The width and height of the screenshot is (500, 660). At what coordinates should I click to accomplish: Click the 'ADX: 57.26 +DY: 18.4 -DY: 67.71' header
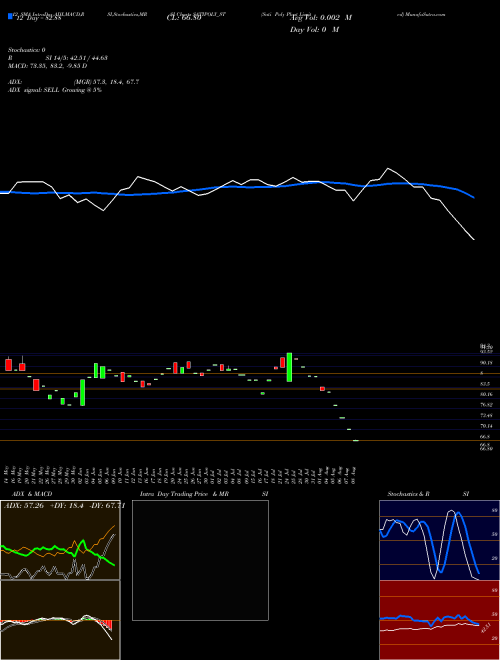click(64, 506)
